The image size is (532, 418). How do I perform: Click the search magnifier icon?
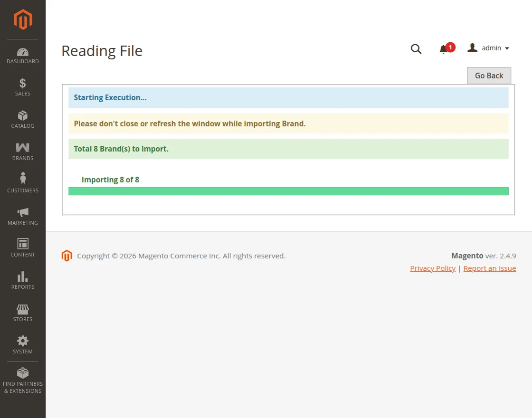416,49
